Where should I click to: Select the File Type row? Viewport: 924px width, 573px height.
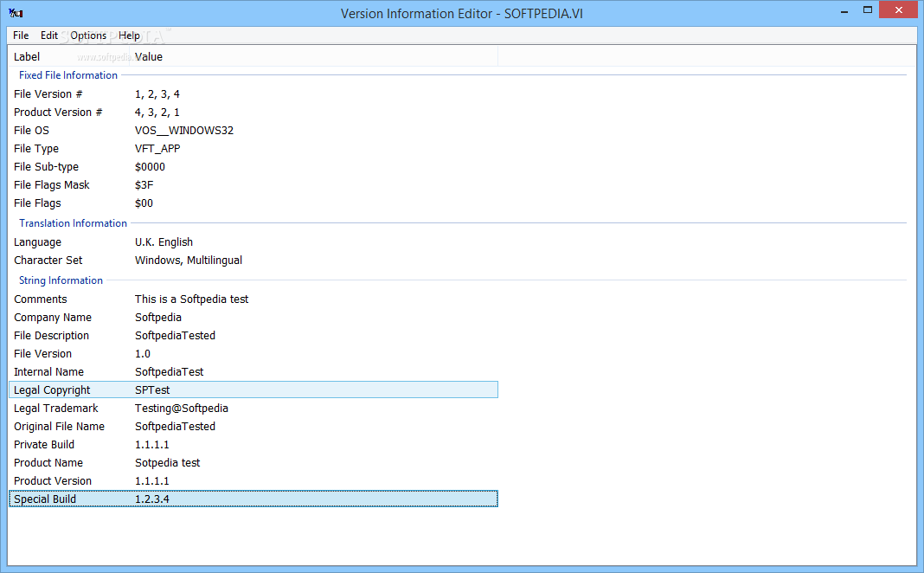click(253, 149)
